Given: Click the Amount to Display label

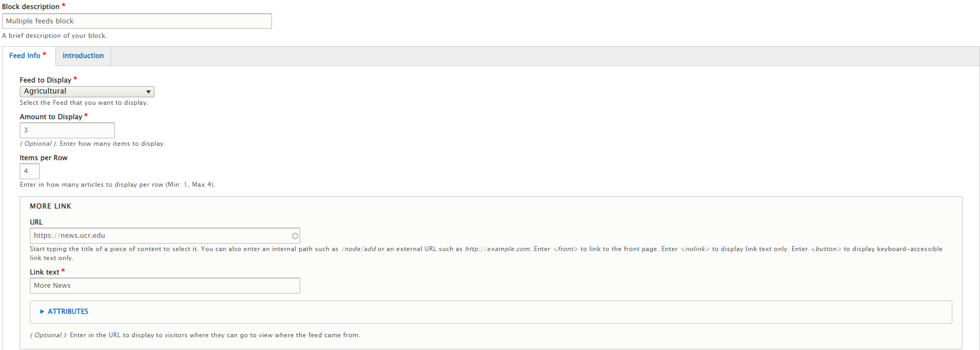Looking at the screenshot, I should [x=51, y=116].
